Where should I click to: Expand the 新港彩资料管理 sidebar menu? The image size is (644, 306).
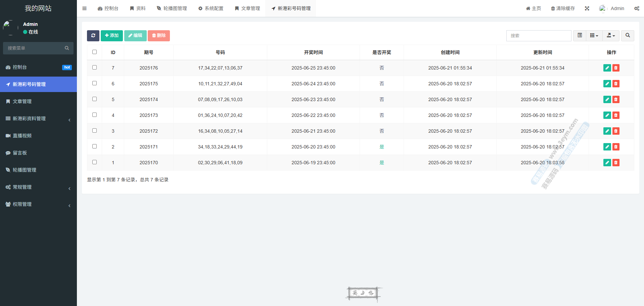pyautogui.click(x=38, y=119)
